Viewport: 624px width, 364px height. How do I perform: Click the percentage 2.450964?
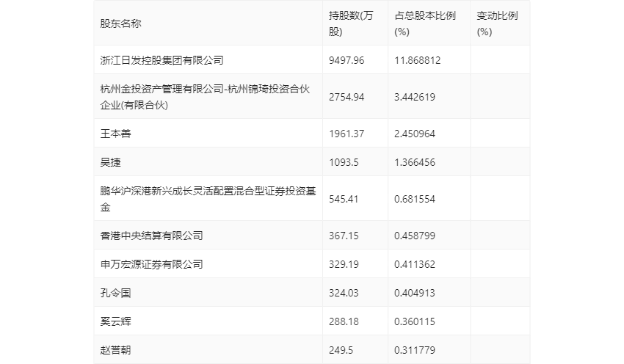click(x=415, y=134)
